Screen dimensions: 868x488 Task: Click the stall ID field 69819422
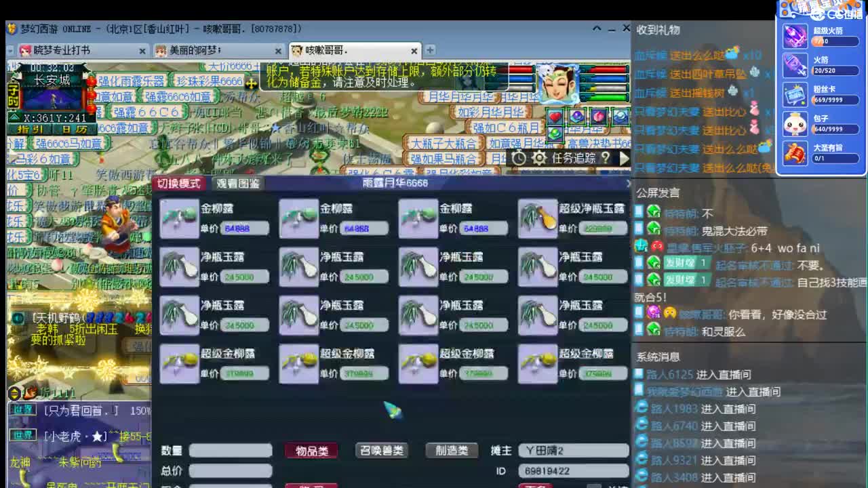[574, 471]
